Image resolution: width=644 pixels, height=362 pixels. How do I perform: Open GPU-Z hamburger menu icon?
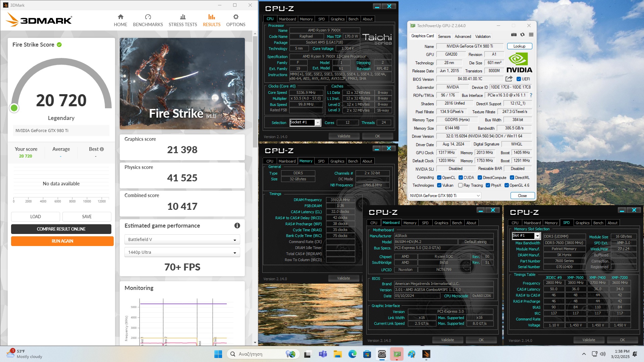(x=531, y=35)
